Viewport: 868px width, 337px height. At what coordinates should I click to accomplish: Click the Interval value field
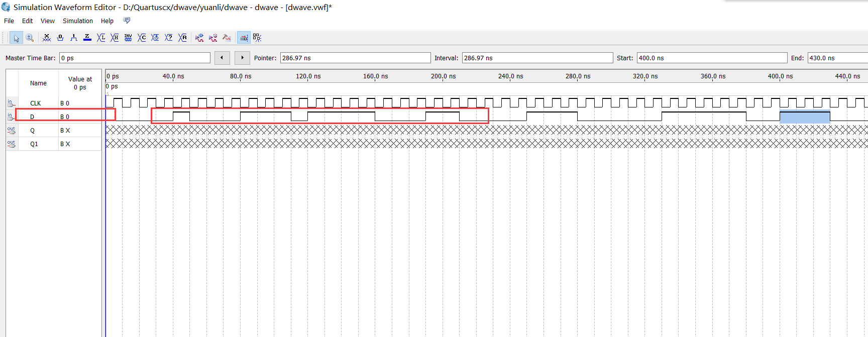(x=537, y=58)
